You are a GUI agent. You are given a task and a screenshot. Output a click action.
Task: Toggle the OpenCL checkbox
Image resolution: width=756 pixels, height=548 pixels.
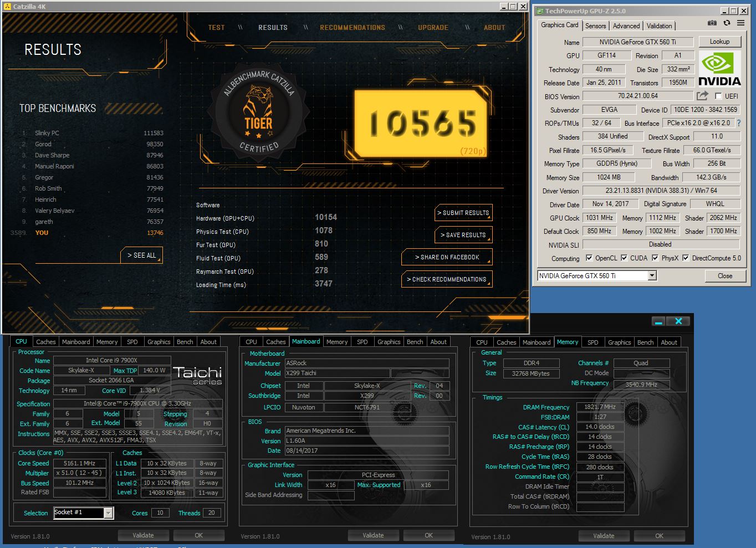(589, 258)
